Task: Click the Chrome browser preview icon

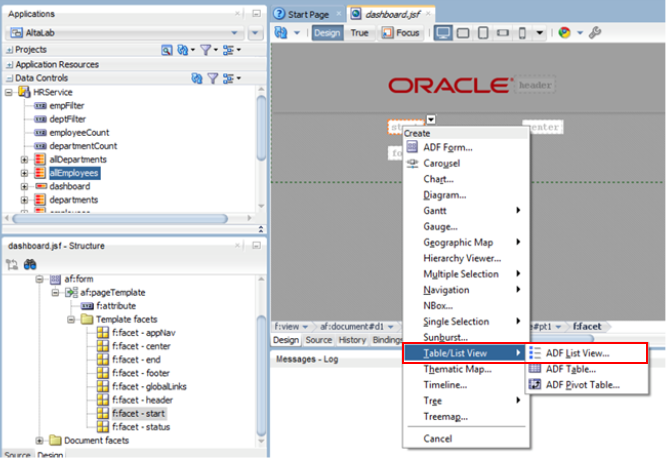Action: (x=564, y=33)
